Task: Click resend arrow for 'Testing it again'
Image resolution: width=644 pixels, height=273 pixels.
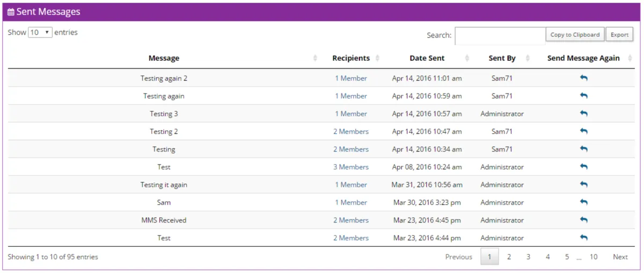Action: pyautogui.click(x=583, y=184)
